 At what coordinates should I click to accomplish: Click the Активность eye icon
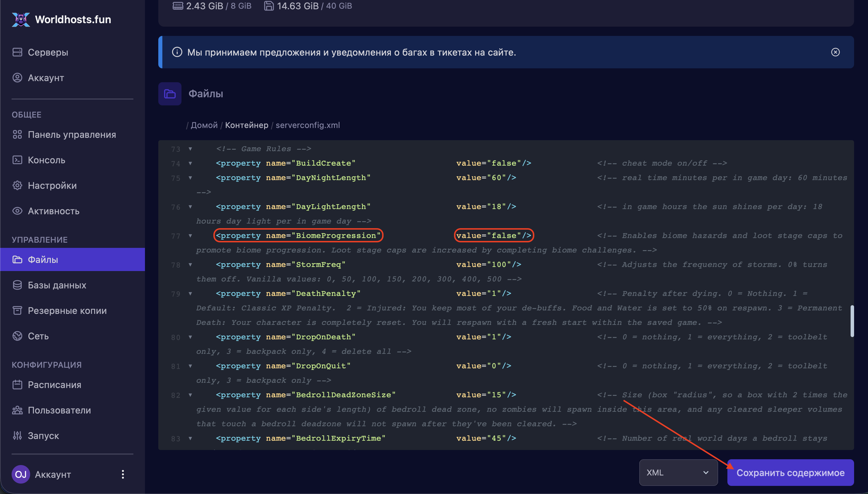(17, 211)
